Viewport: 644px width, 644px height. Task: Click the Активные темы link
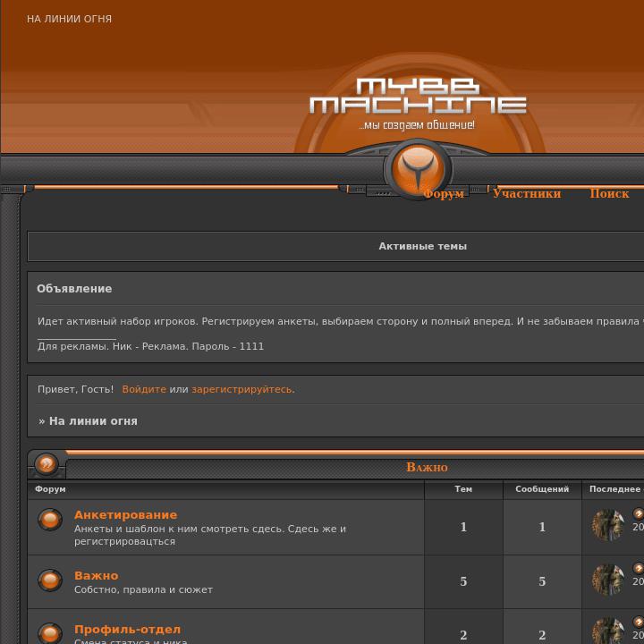[422, 246]
